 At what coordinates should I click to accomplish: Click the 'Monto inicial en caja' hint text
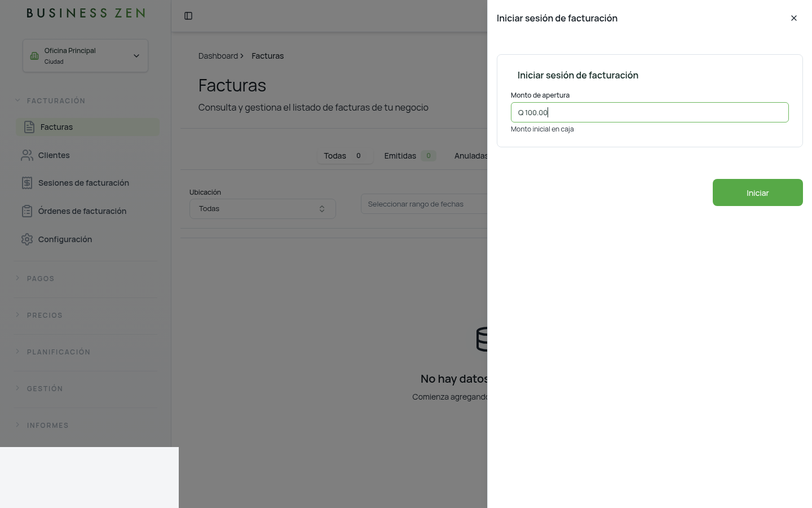click(542, 129)
